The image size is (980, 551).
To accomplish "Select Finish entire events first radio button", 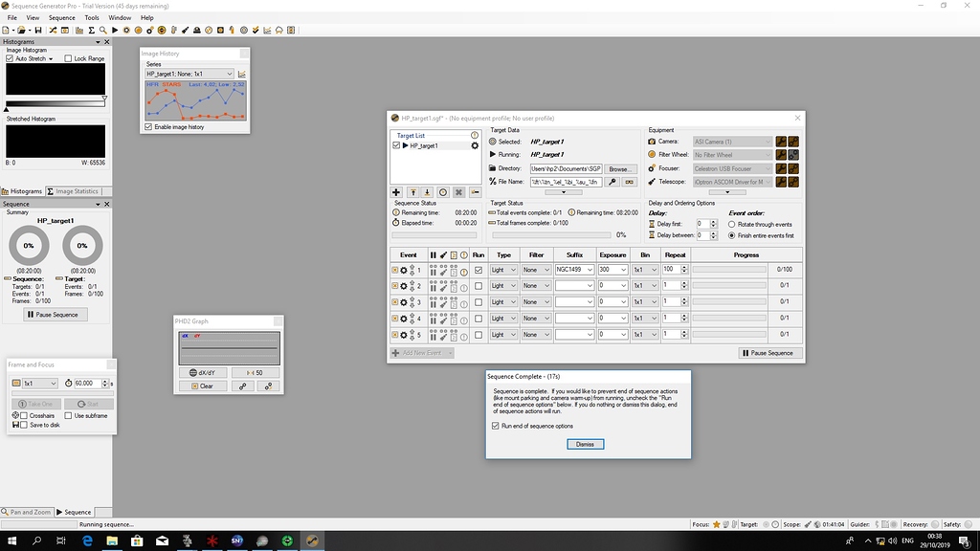I will [732, 235].
